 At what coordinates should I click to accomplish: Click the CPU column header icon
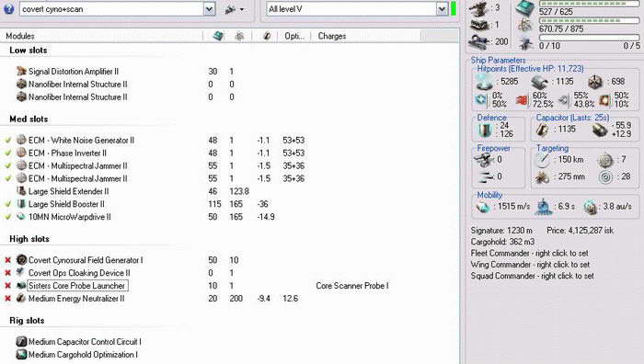[219, 36]
